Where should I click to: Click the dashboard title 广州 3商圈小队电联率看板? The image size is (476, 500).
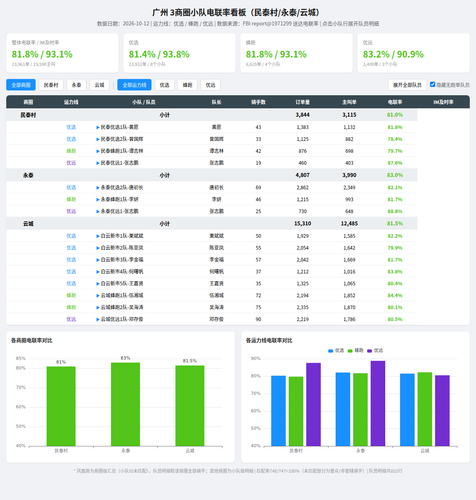238,12
